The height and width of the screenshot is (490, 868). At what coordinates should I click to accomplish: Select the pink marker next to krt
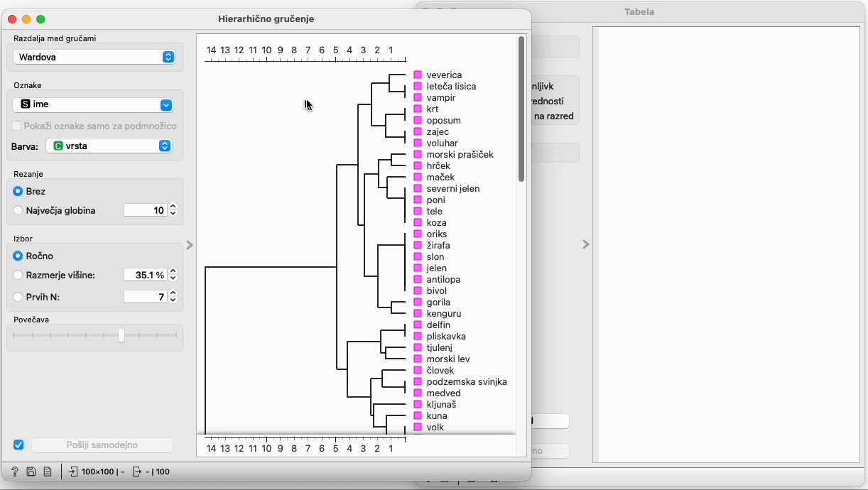pos(418,109)
